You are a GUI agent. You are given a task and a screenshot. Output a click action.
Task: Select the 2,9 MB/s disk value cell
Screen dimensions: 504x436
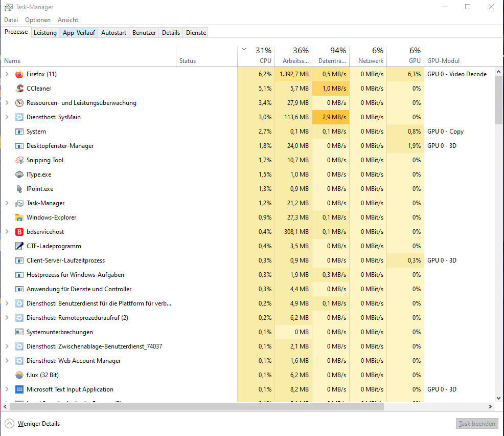pyautogui.click(x=331, y=117)
